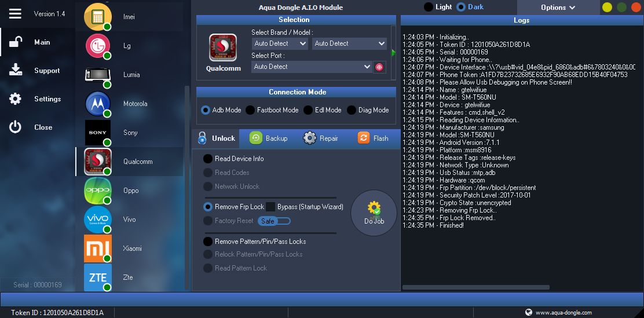Viewport: 644px width, 318px height.
Task: Open the Select Model dropdown
Action: (x=350, y=43)
